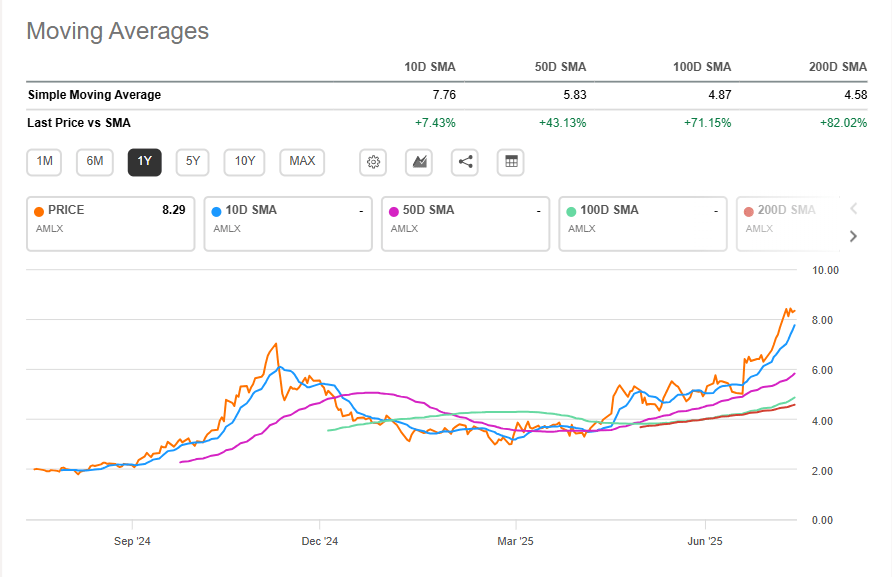Open the data table view icon
The height and width of the screenshot is (577, 892).
[x=510, y=162]
